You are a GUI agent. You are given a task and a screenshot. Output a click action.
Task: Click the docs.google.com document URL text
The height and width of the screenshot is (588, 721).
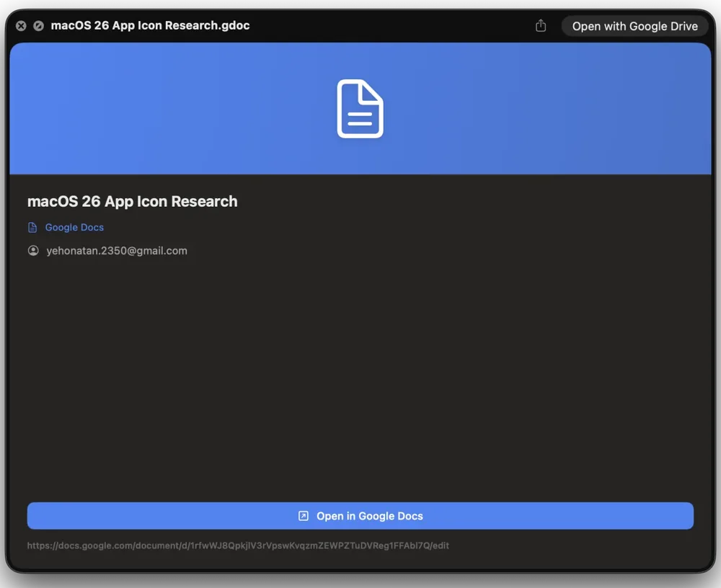238,545
